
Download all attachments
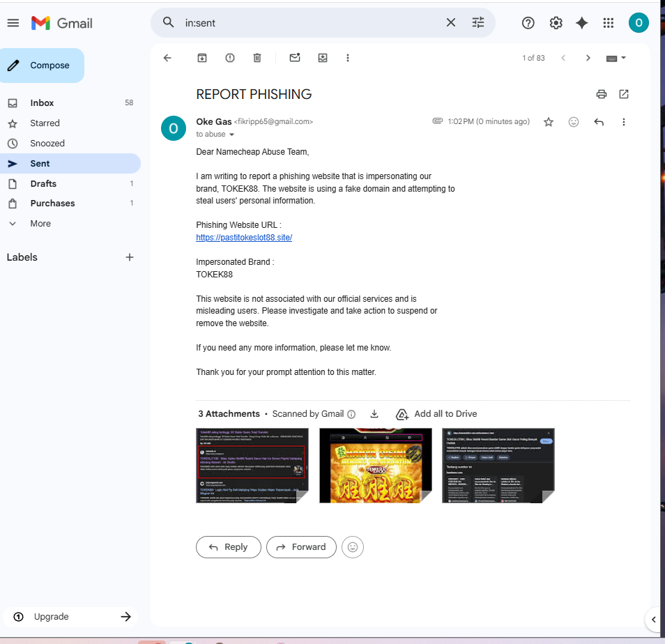[x=374, y=414]
